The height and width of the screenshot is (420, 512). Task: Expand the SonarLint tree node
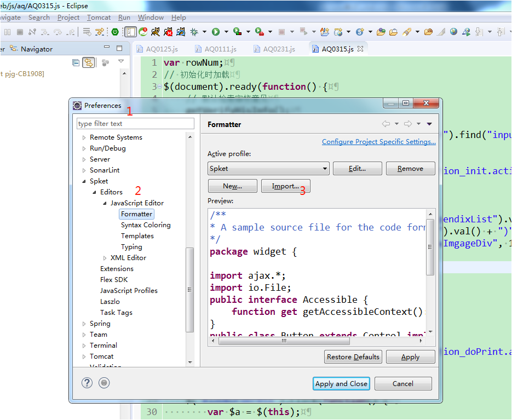(84, 170)
